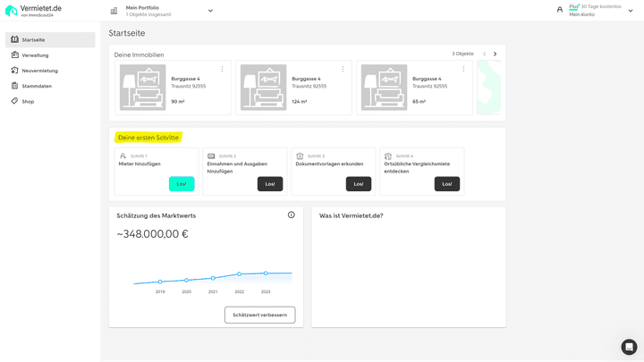
Task: Open the chat support bubble
Action: click(629, 347)
